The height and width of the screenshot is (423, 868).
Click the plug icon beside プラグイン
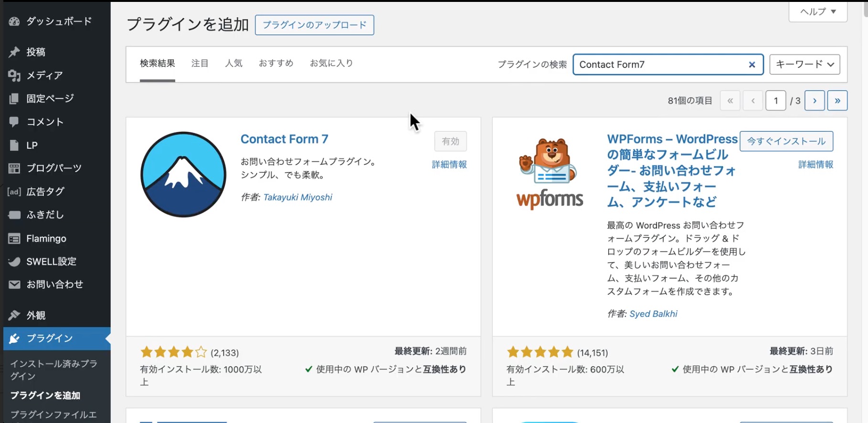(14, 338)
